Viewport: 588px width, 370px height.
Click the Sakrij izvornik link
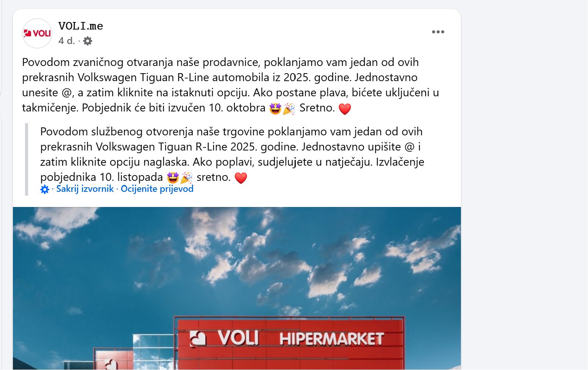[x=85, y=189]
